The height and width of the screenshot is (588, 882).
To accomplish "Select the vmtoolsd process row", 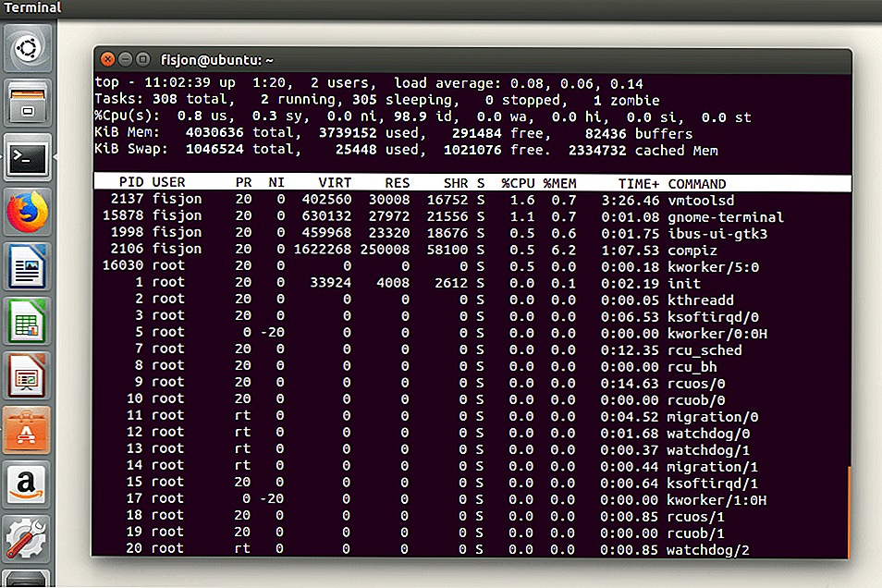I will point(472,200).
